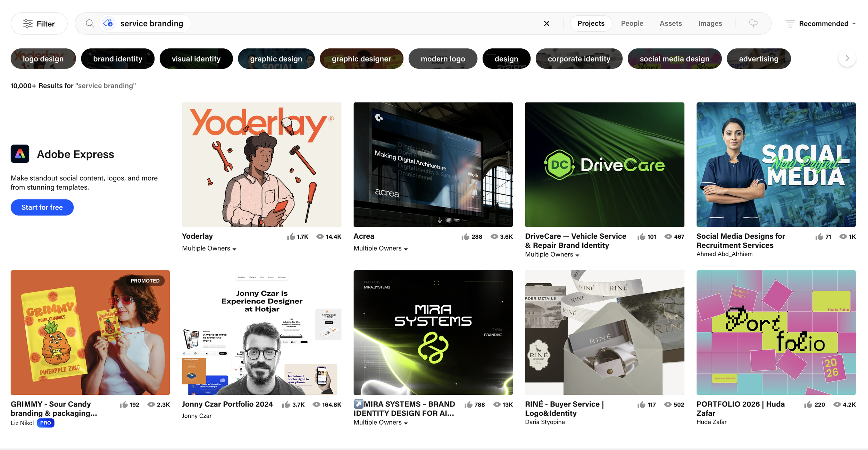Viewport: 868px width, 450px height.
Task: Click Ahmed Abd_Alrhiem author link
Action: [724, 254]
